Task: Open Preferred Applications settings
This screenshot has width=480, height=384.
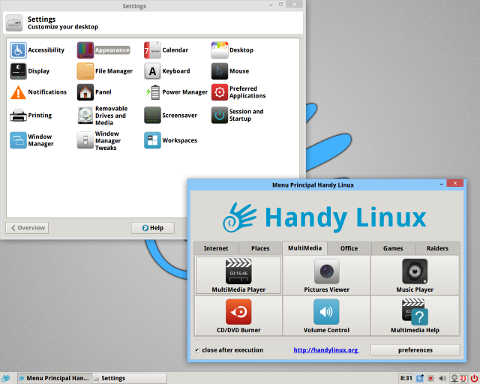Action: [x=239, y=92]
